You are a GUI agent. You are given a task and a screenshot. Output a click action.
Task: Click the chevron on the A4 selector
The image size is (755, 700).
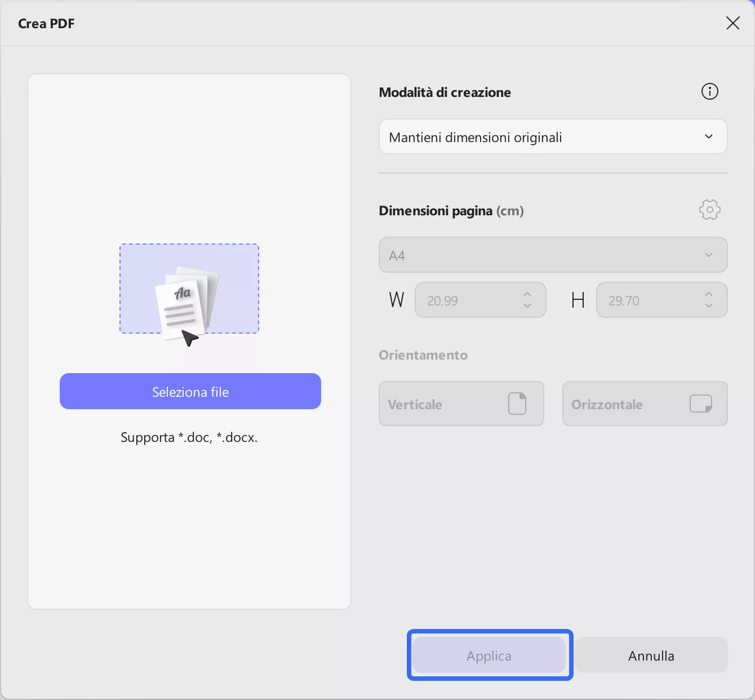(709, 255)
